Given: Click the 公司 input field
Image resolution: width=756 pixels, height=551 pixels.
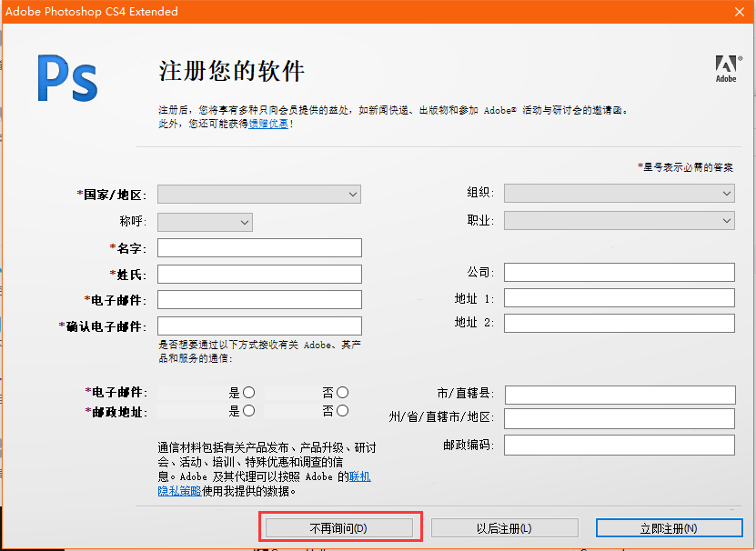Looking at the screenshot, I should point(619,273).
